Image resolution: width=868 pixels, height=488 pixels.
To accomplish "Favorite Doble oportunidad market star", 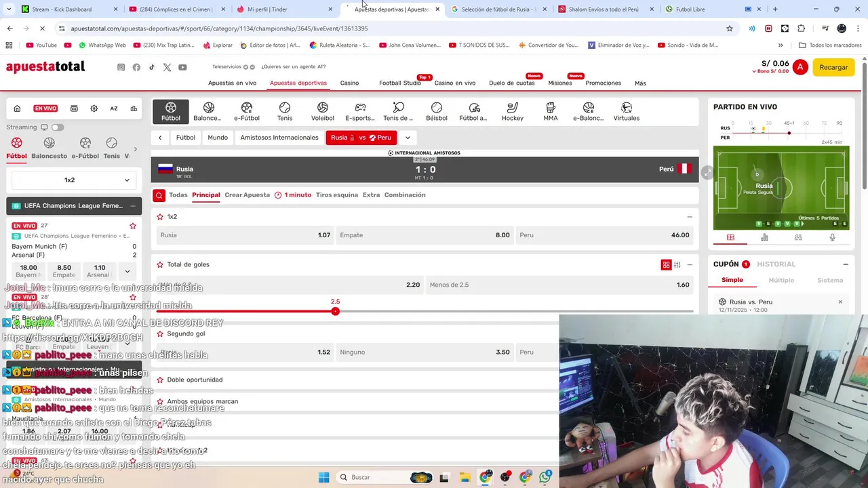I will tap(160, 380).
